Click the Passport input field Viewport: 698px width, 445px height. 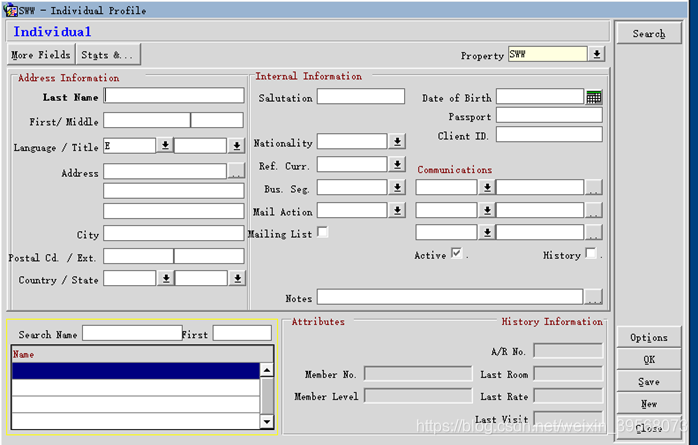(549, 115)
